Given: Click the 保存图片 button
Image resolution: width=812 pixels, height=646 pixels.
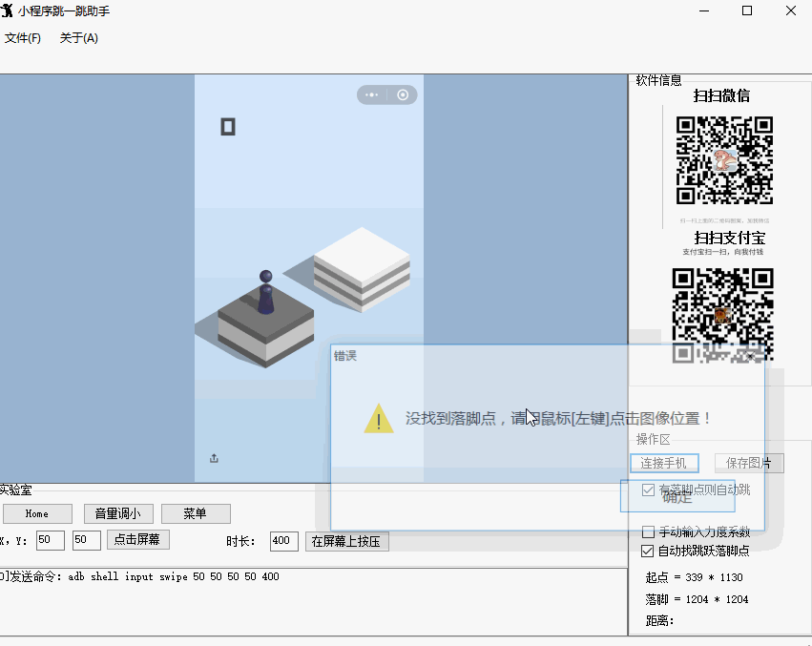Looking at the screenshot, I should [749, 463].
